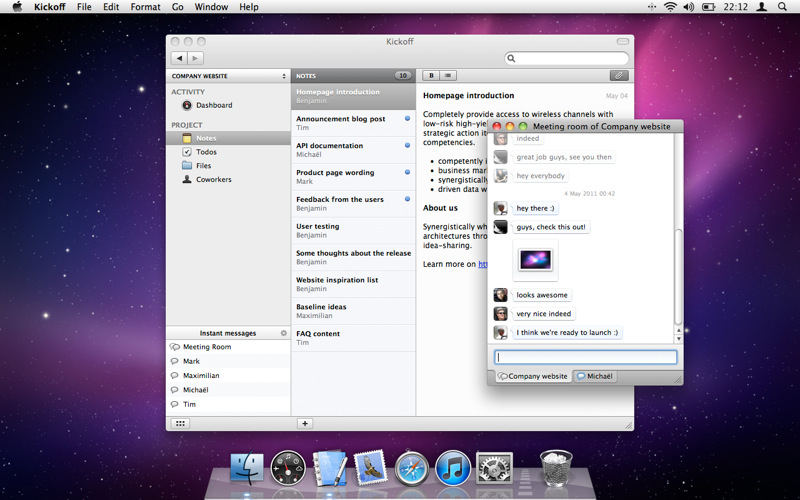Open the Format menu

click(145, 7)
